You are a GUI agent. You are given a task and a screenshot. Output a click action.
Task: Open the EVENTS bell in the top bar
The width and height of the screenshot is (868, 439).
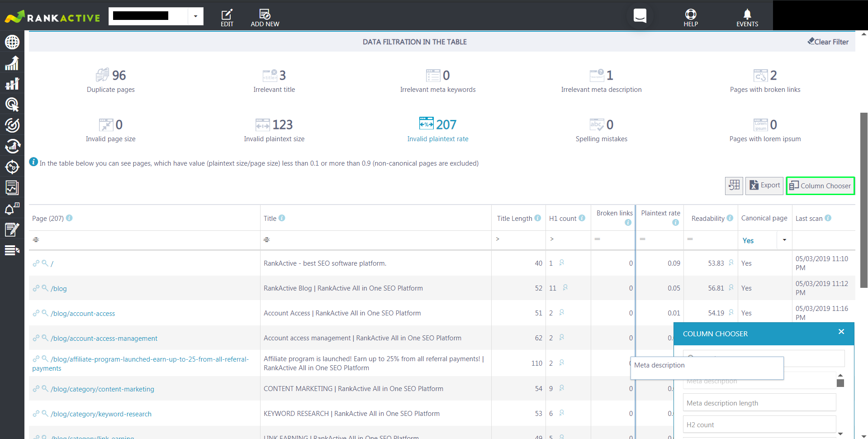[747, 18]
